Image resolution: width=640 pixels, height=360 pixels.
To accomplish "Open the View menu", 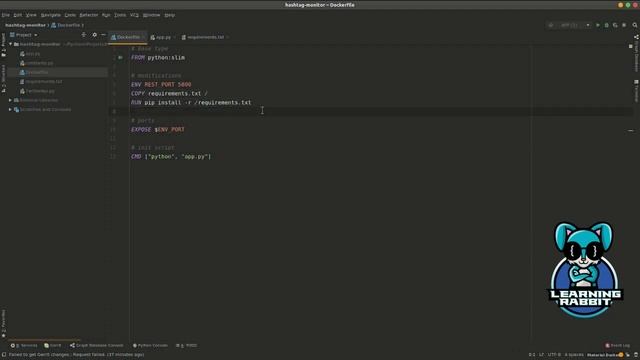I will click(31, 15).
